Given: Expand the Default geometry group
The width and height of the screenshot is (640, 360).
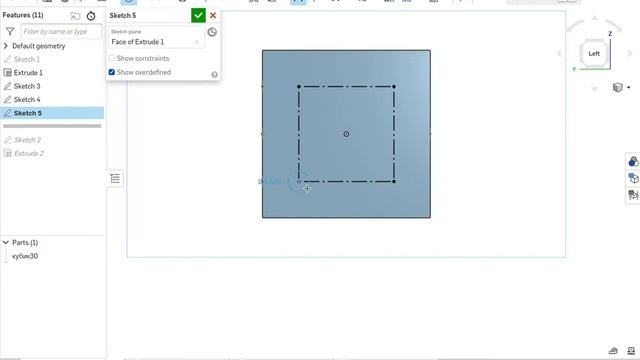Looking at the screenshot, I should 6,46.
